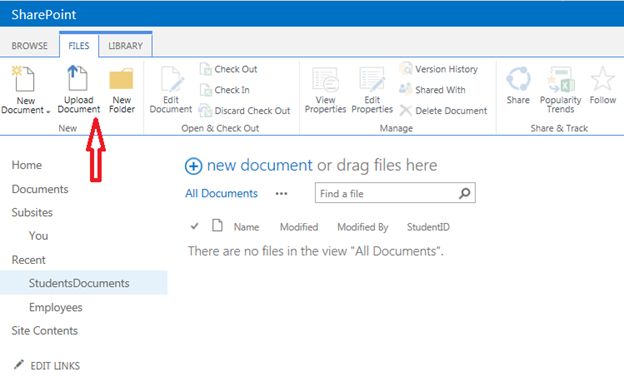The width and height of the screenshot is (624, 377).
Task: Click Recent in left navigation
Action: (28, 260)
